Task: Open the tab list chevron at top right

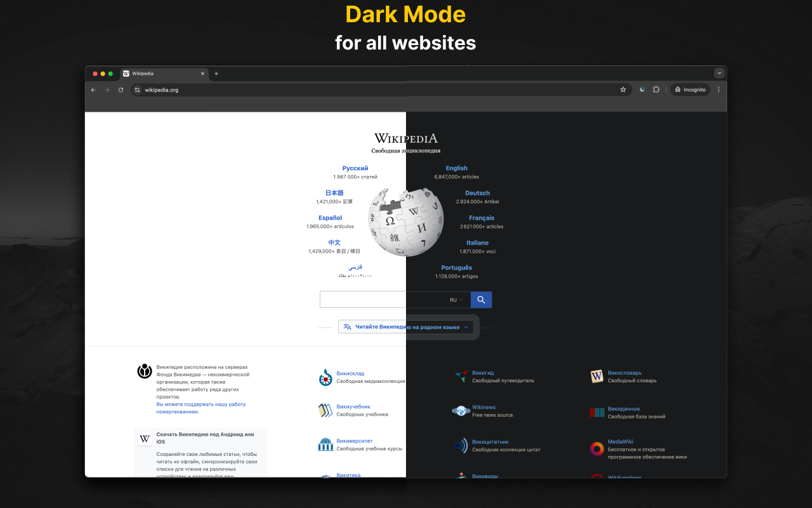Action: 719,72
